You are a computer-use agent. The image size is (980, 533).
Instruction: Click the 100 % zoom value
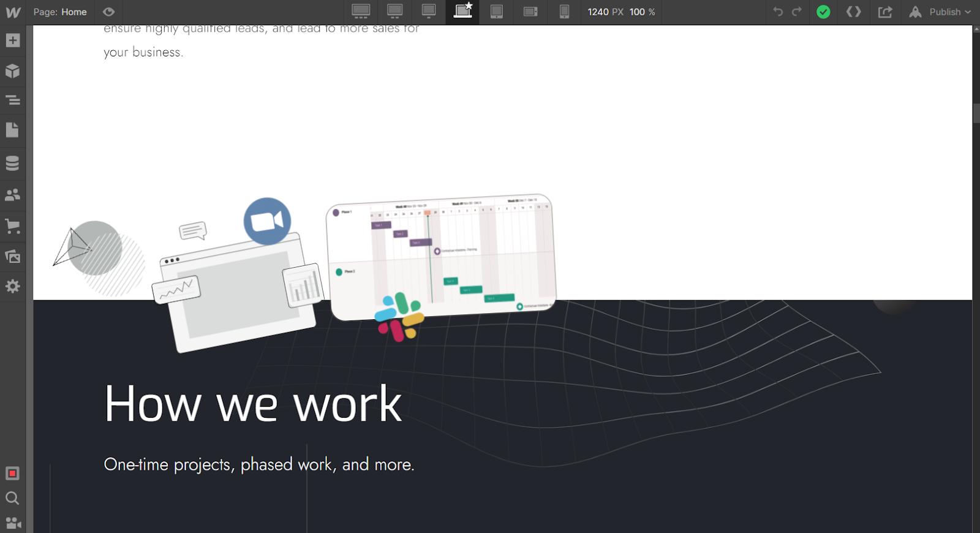point(642,12)
